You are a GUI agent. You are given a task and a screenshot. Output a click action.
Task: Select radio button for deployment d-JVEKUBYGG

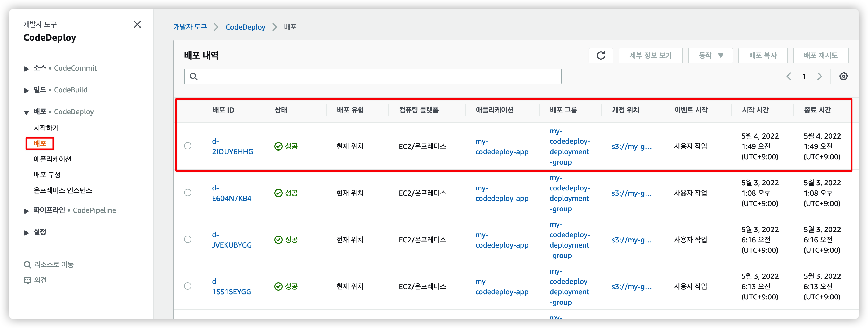(188, 239)
